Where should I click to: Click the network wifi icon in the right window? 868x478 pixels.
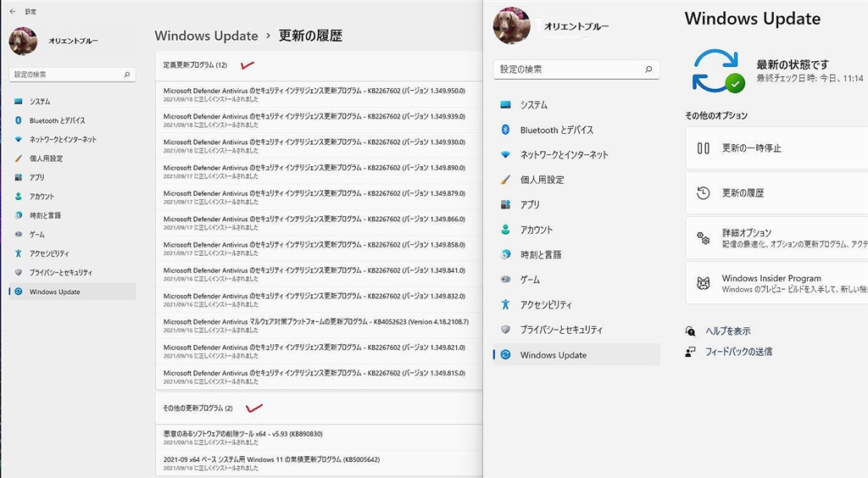505,155
